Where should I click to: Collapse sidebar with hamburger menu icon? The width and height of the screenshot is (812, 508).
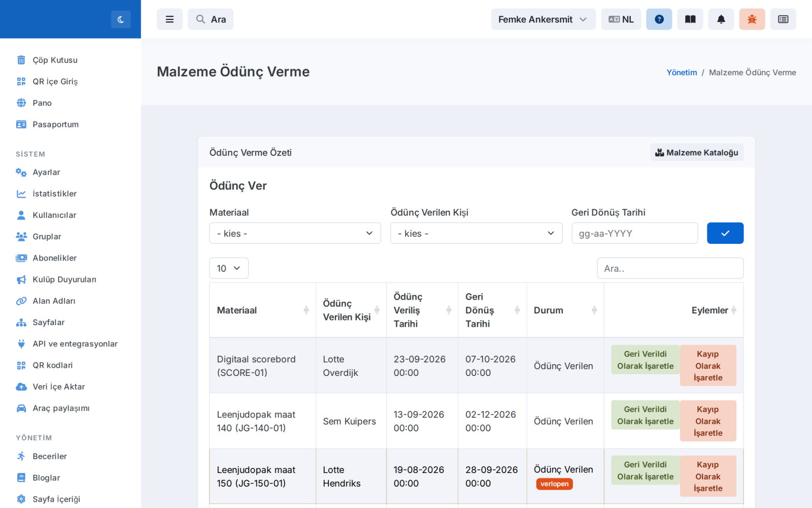(170, 19)
